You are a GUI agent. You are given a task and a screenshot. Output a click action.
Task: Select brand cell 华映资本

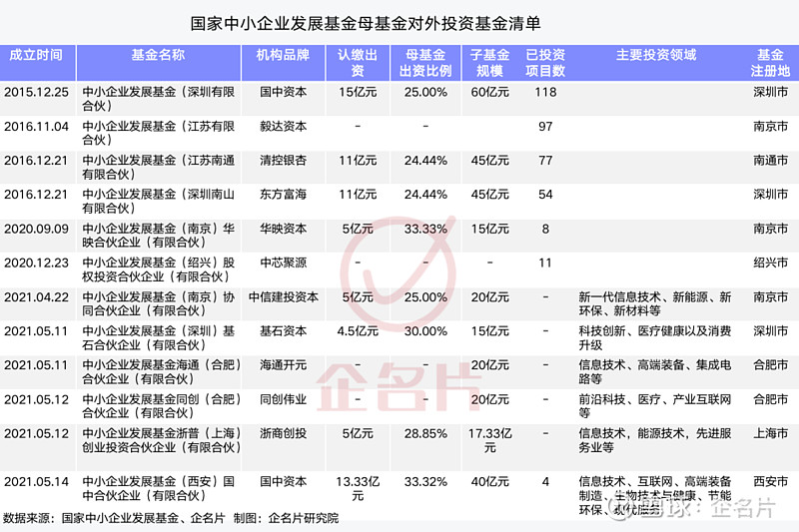(283, 229)
